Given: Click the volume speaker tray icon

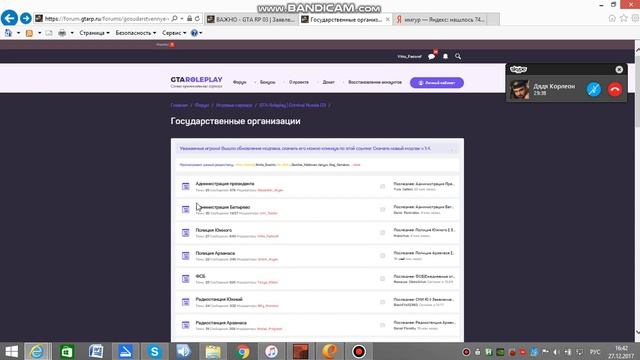Looking at the screenshot, I should coord(556,352).
